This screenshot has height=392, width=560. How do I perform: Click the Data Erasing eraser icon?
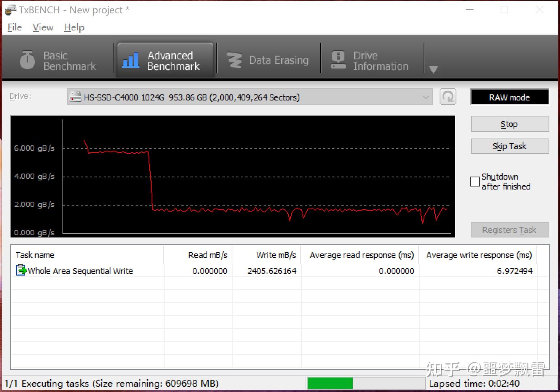(x=234, y=60)
